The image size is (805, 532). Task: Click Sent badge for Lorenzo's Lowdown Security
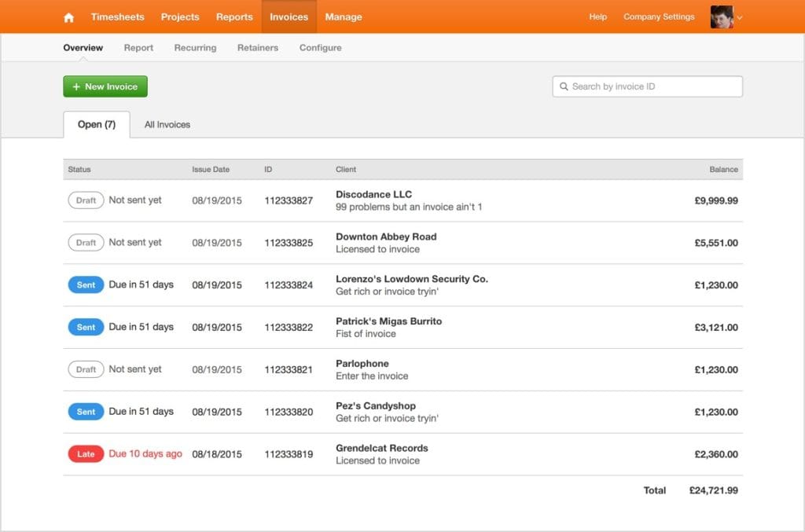(x=86, y=285)
